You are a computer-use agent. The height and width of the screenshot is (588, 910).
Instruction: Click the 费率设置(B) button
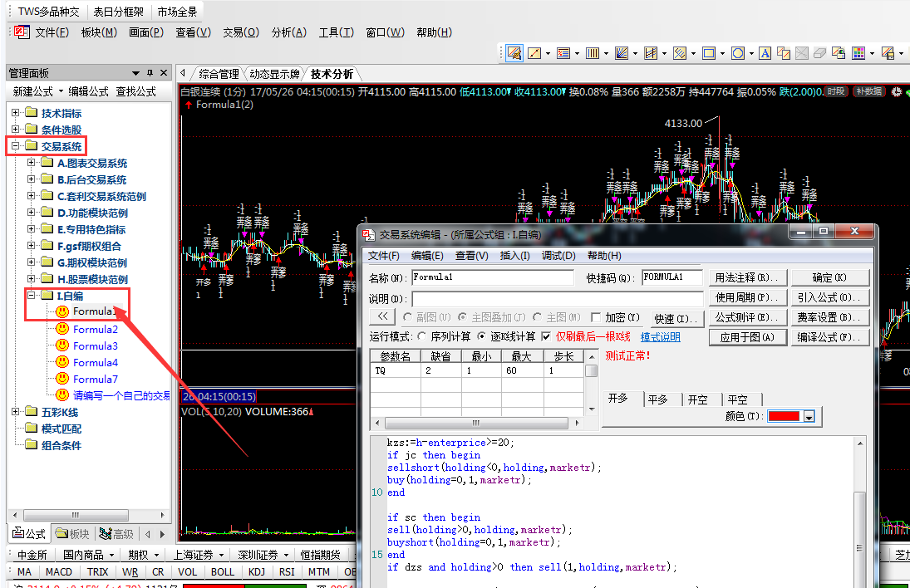(829, 318)
